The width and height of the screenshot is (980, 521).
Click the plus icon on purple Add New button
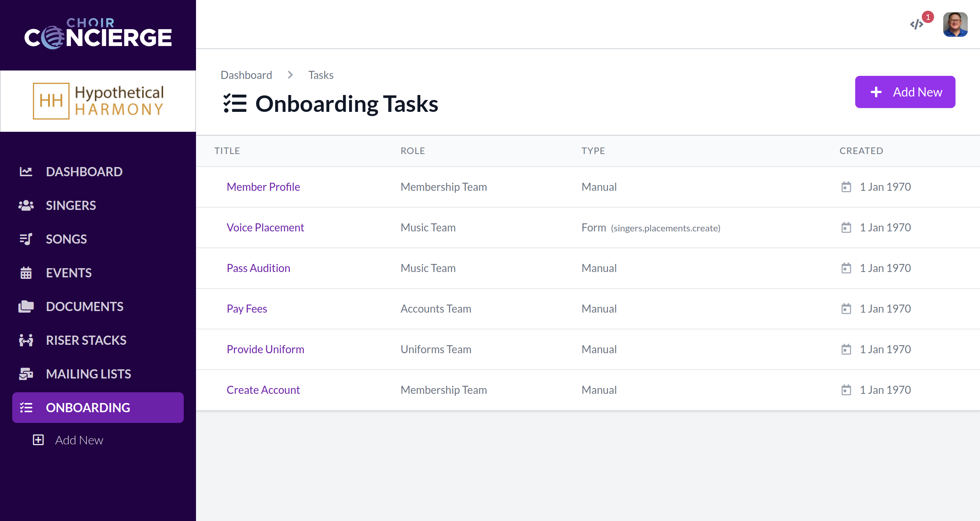point(876,92)
